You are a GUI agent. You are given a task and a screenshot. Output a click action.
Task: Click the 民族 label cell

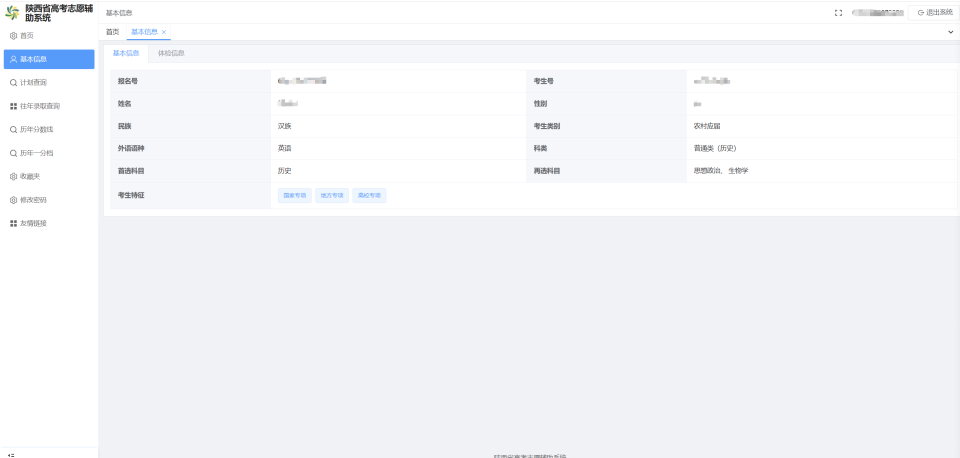click(190, 126)
